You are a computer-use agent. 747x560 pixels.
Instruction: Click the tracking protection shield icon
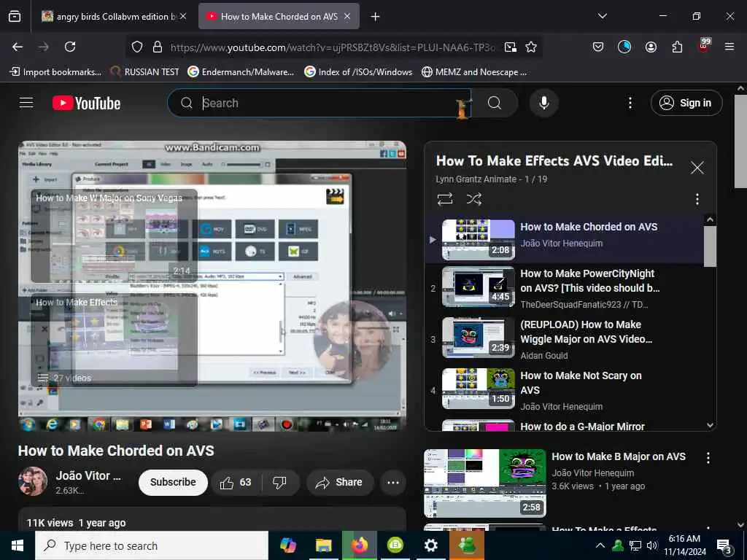click(x=137, y=47)
